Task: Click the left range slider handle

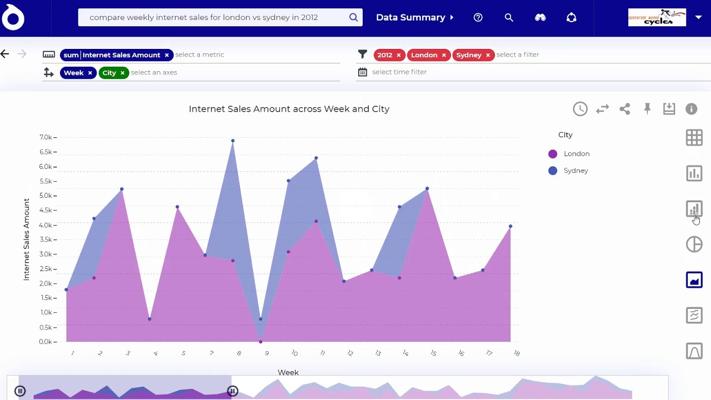Action: click(x=20, y=390)
